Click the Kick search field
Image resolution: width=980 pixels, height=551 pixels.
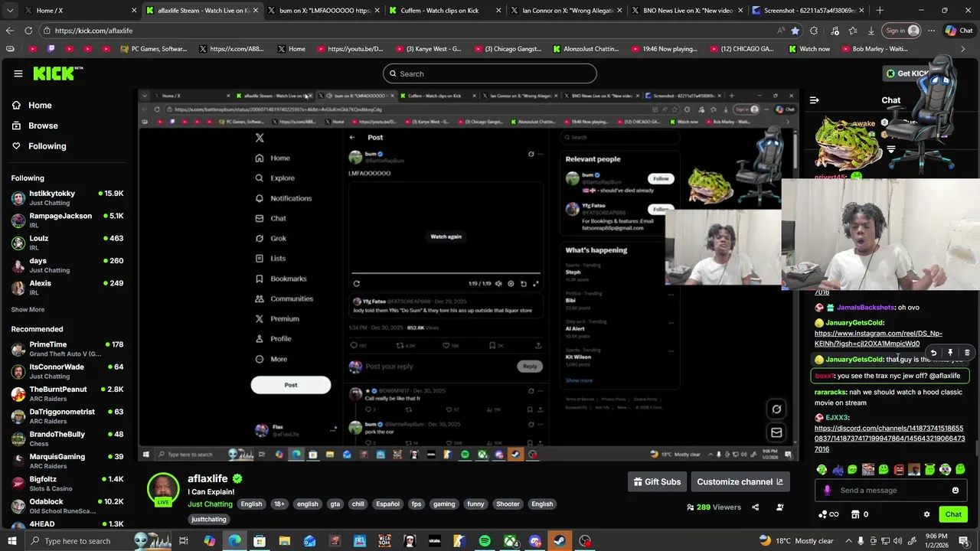(x=490, y=73)
